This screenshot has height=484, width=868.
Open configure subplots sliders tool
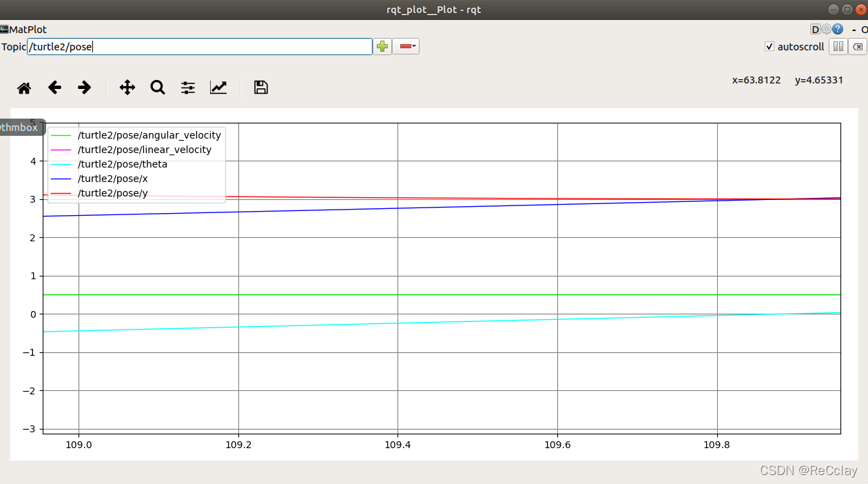click(188, 88)
